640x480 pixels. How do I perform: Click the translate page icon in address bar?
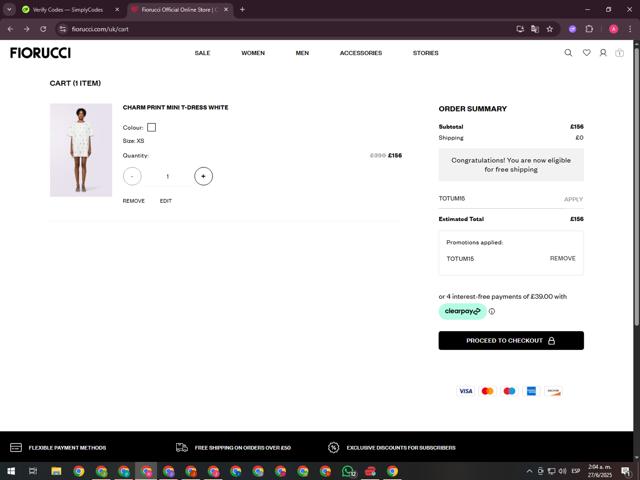pyautogui.click(x=535, y=29)
